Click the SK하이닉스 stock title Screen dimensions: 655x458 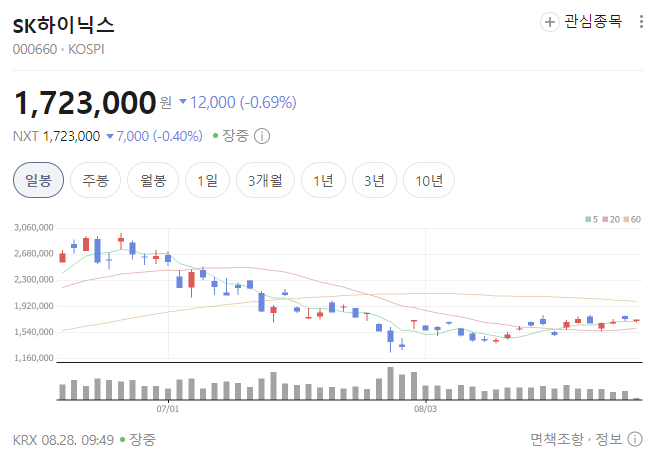coord(63,25)
